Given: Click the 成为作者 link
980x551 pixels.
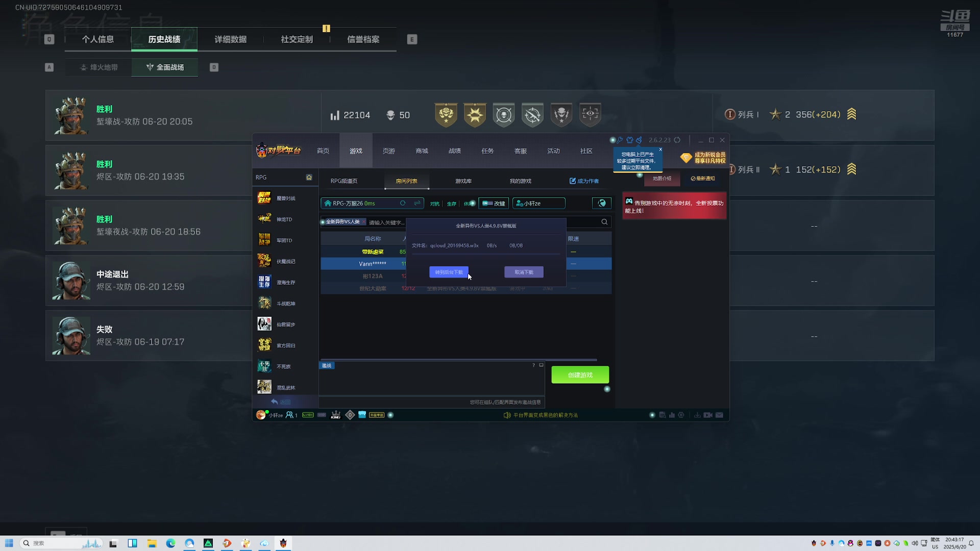Looking at the screenshot, I should pyautogui.click(x=584, y=181).
